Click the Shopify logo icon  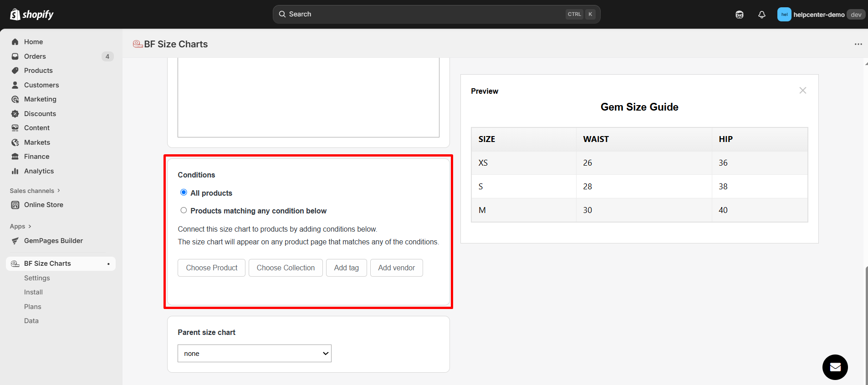pyautogui.click(x=15, y=14)
